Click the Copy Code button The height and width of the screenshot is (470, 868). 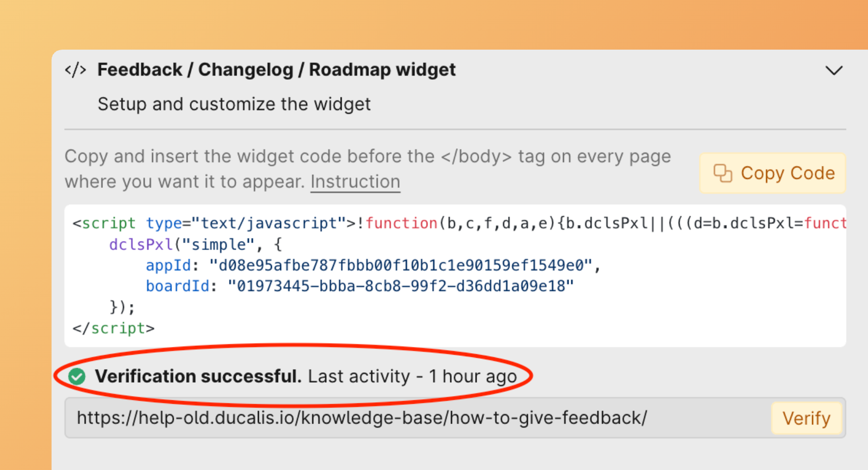(772, 173)
